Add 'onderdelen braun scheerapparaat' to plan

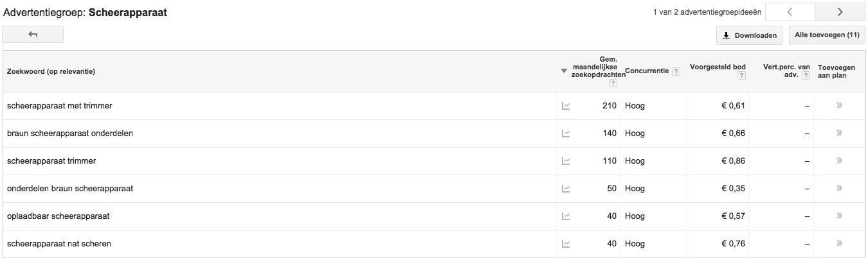pos(839,189)
